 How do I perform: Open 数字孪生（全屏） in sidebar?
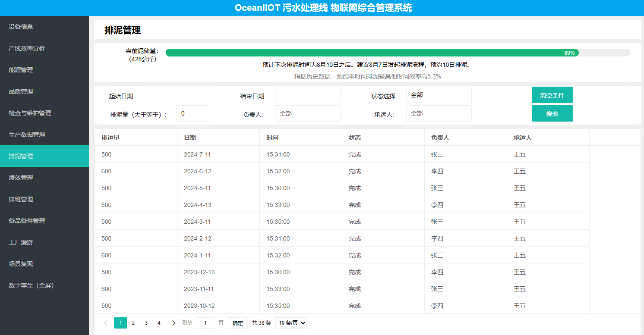point(44,285)
